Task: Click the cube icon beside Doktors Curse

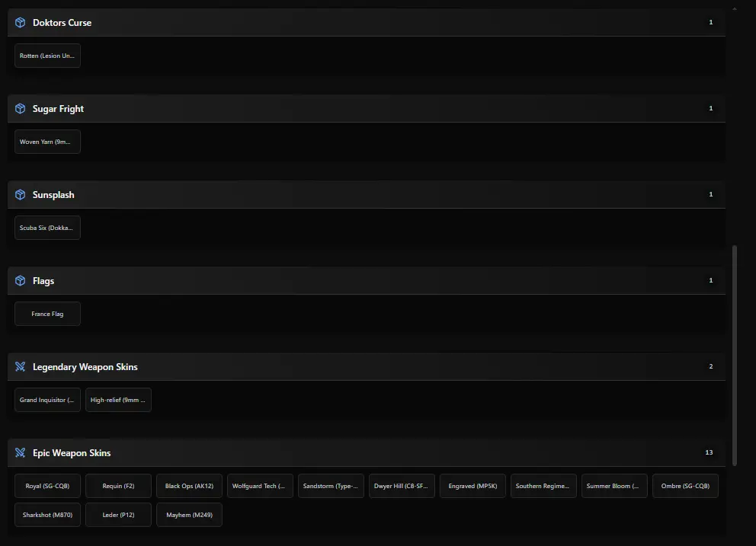Action: [x=21, y=23]
